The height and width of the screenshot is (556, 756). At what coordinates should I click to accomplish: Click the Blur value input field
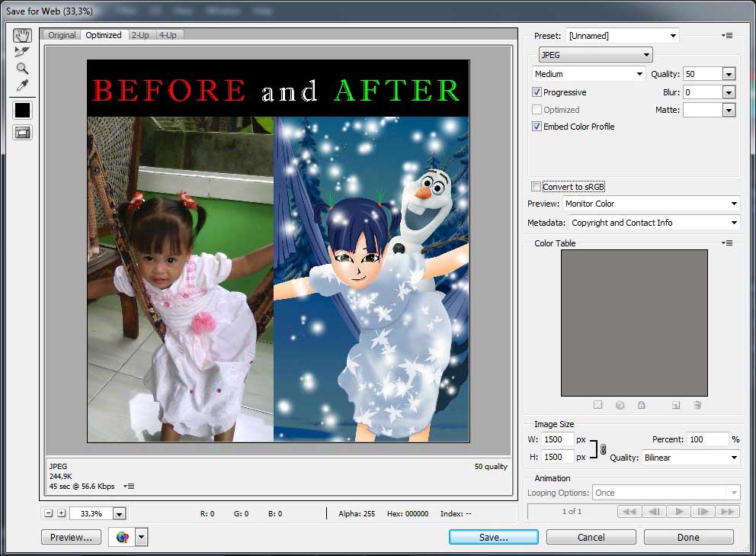(x=703, y=92)
